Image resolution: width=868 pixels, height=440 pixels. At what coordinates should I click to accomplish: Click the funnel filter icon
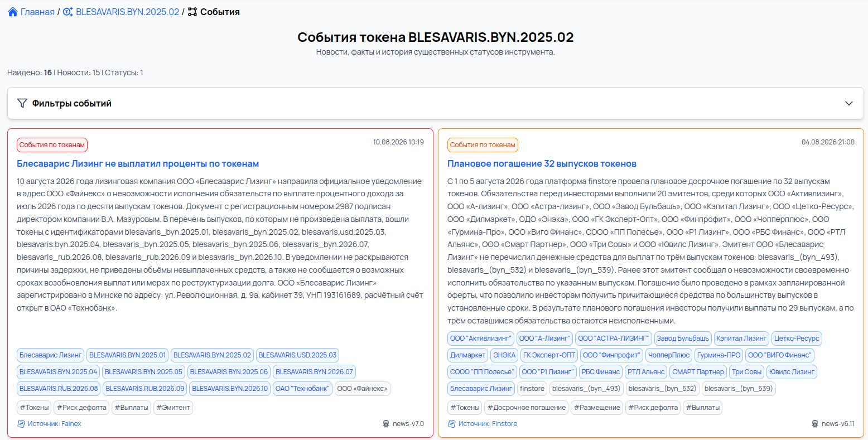(x=22, y=103)
